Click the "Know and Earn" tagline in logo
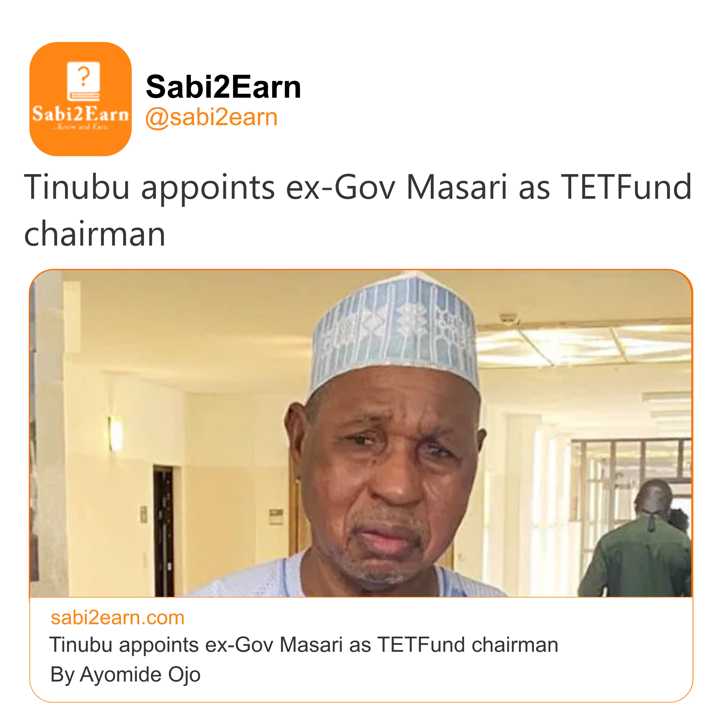The width and height of the screenshot is (722, 728). [80, 127]
